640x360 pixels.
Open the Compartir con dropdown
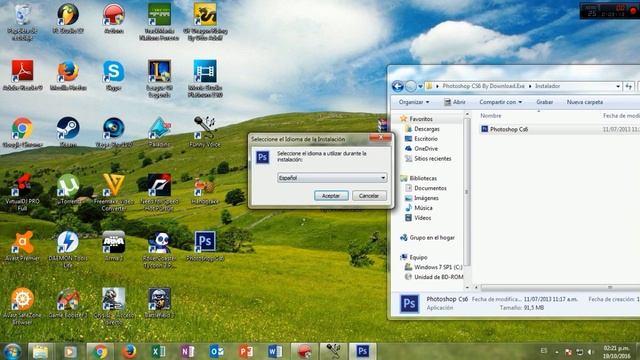point(500,102)
